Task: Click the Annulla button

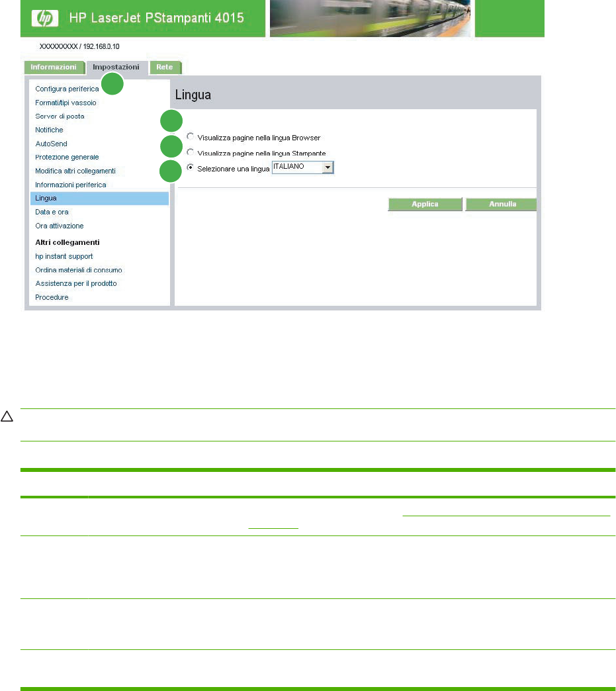Action: [502, 204]
